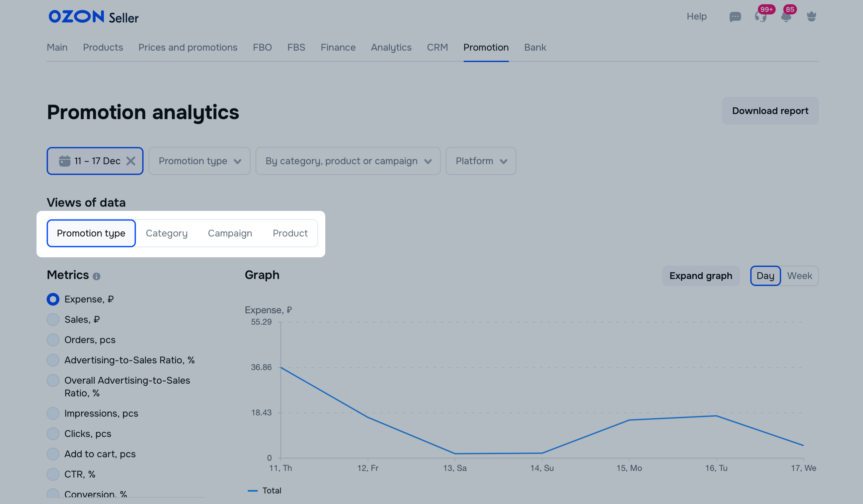Select the Sales, ₽ metric radio
This screenshot has width=863, height=504.
click(53, 320)
